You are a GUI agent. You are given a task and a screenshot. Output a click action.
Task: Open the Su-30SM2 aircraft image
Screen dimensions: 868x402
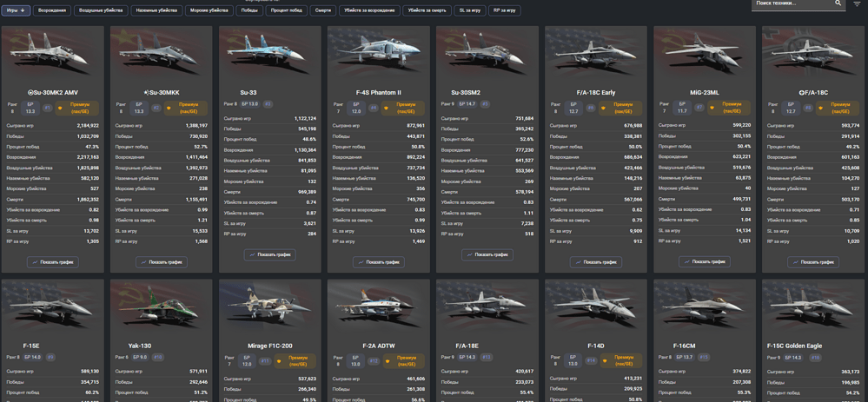(487, 54)
